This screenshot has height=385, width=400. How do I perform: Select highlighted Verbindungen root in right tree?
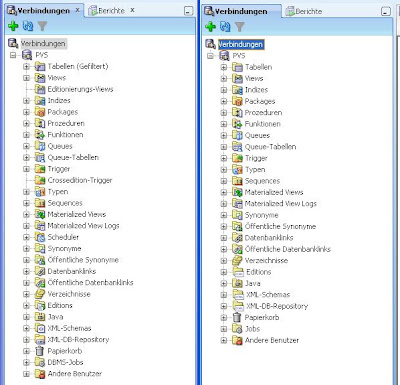(241, 44)
